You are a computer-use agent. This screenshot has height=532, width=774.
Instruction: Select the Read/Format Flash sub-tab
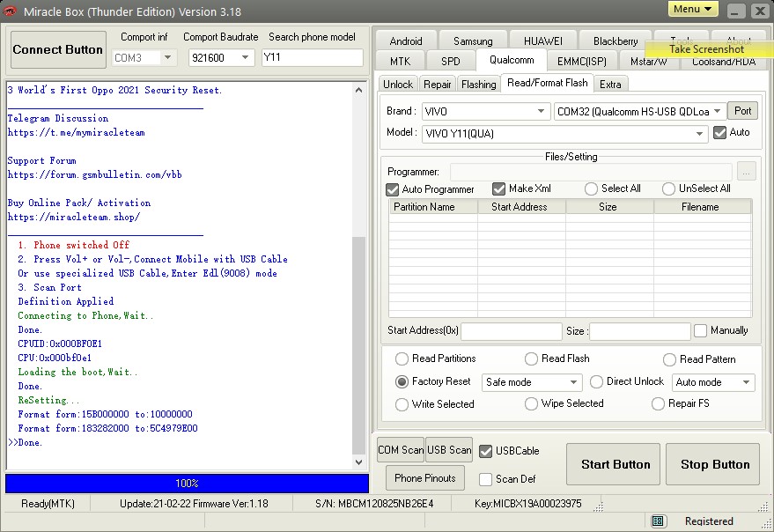(547, 83)
